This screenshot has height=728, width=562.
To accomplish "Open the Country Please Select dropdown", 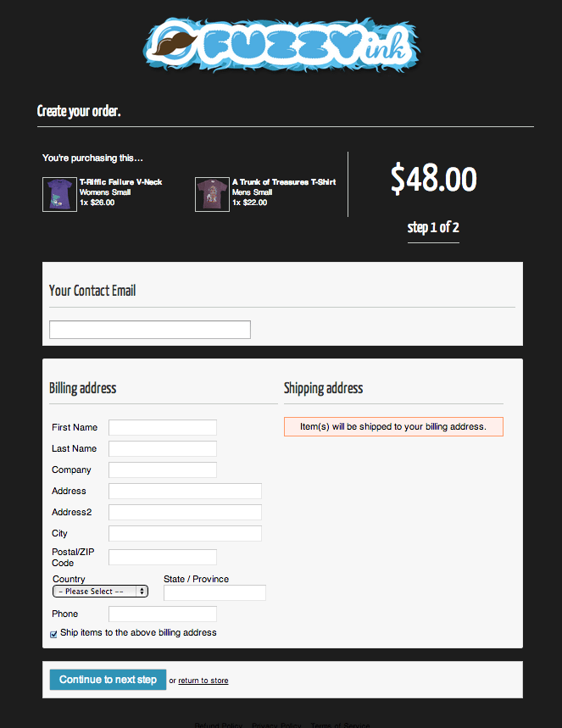I will (x=100, y=591).
